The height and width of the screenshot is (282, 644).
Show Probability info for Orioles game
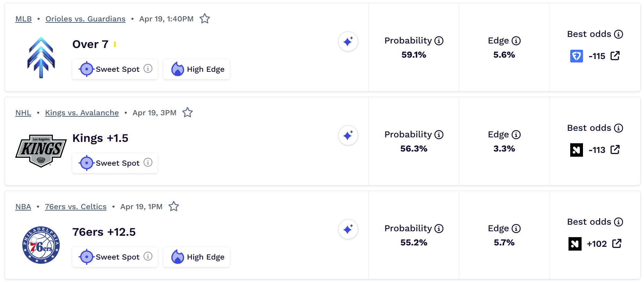coord(439,41)
